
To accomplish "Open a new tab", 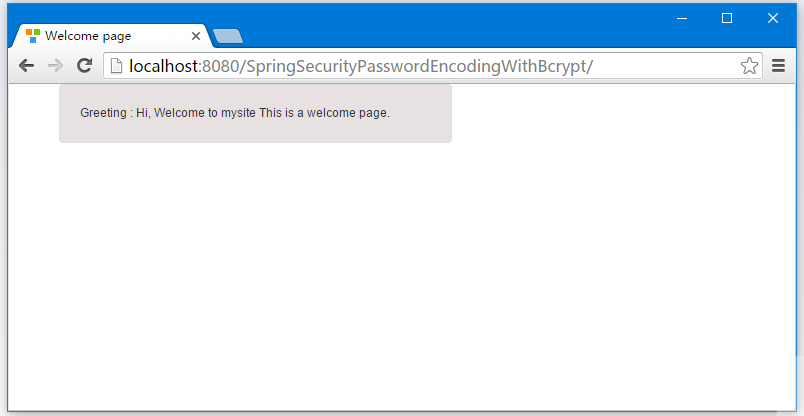I will coord(228,36).
